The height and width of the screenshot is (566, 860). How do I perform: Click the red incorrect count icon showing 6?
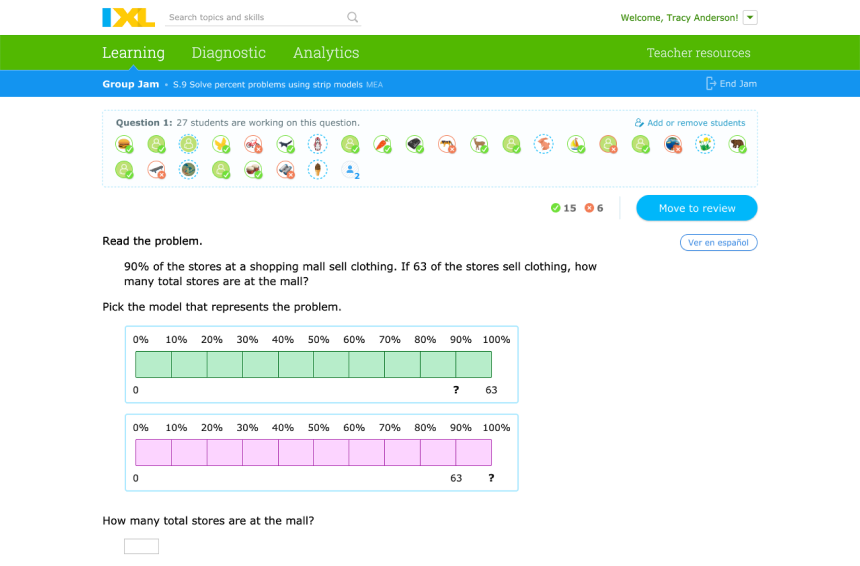pyautogui.click(x=590, y=208)
